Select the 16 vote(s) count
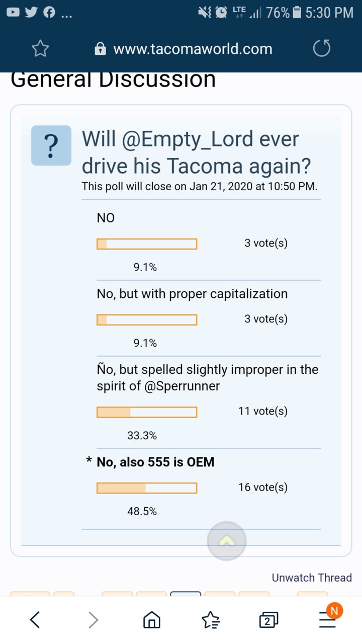362x644 pixels. click(x=263, y=487)
